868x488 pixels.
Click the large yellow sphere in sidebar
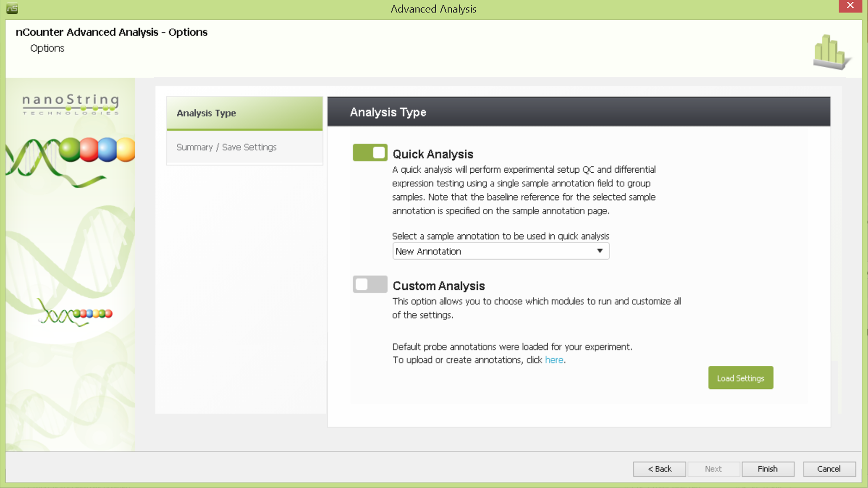125,150
